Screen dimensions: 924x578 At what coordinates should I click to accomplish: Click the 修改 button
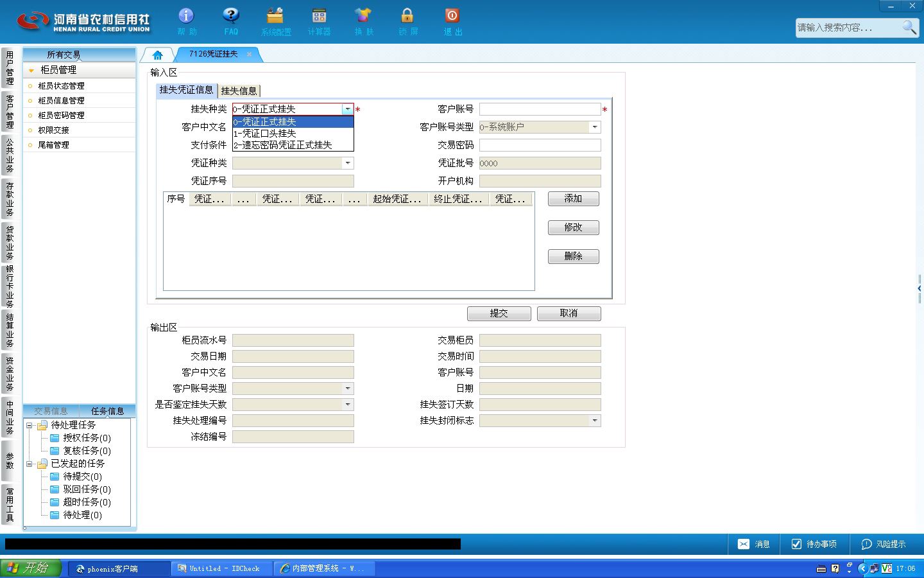click(x=574, y=227)
